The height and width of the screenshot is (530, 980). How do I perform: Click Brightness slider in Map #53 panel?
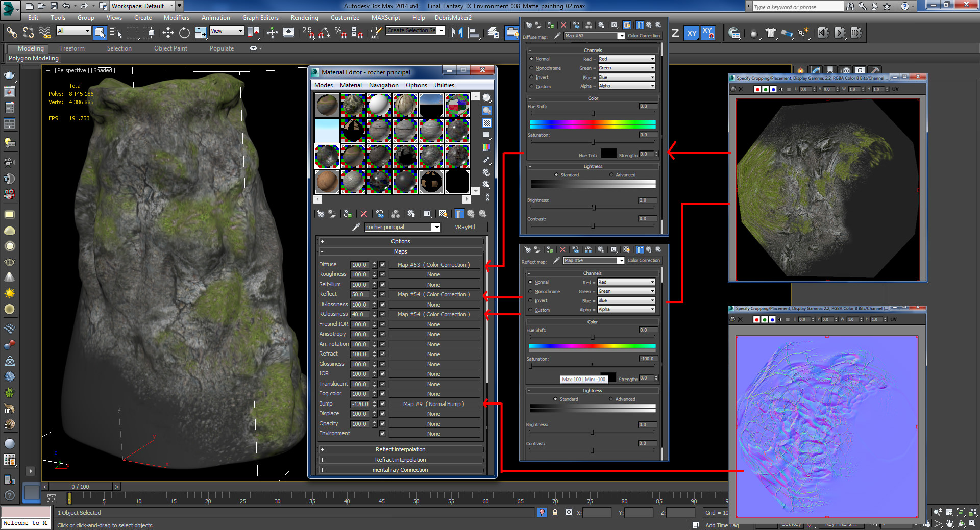(593, 208)
